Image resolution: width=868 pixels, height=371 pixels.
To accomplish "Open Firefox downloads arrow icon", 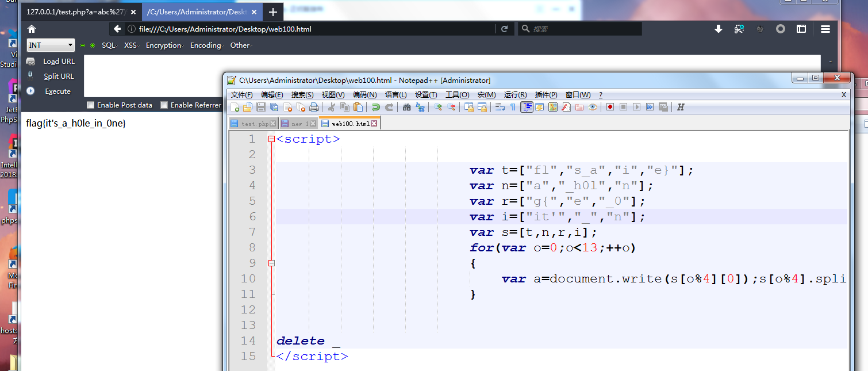I will coord(718,29).
